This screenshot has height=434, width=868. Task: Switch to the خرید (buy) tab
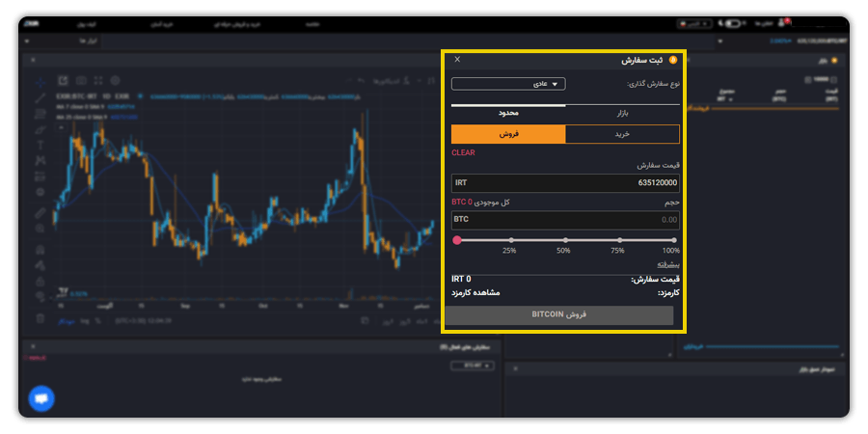[x=622, y=134]
